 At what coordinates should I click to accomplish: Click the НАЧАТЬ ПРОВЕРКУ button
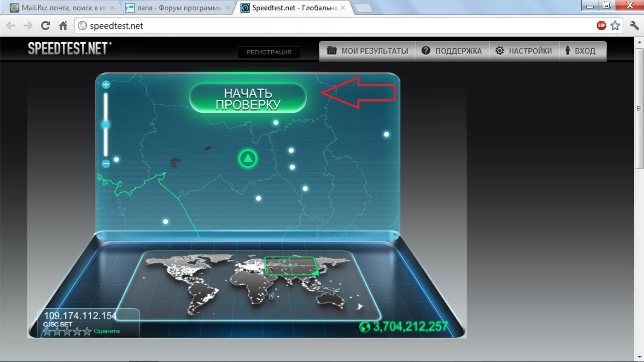[x=248, y=98]
